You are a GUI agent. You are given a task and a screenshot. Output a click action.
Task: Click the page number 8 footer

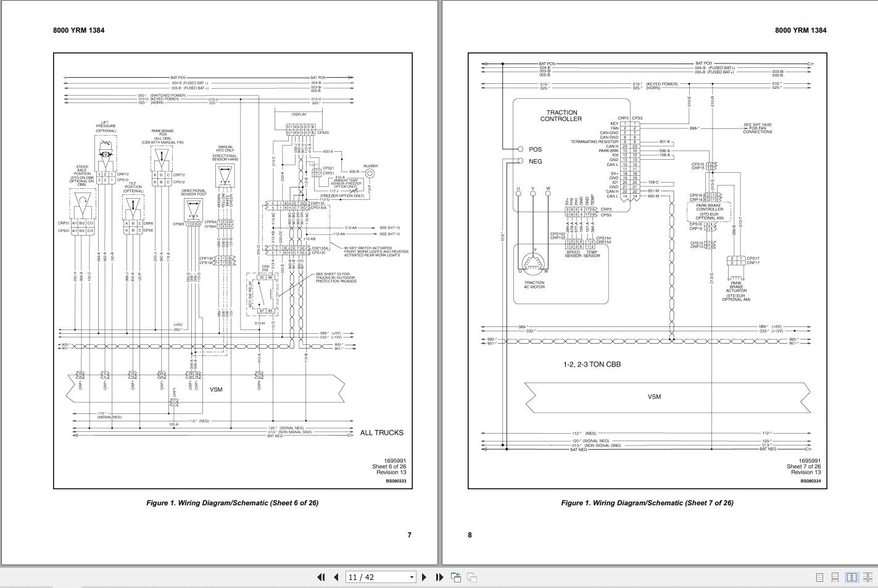[x=470, y=535]
